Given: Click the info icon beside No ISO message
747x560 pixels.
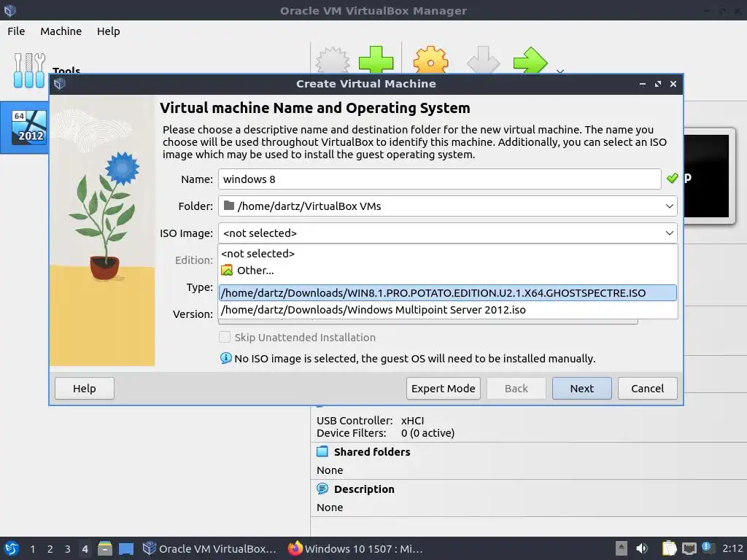Looking at the screenshot, I should [226, 358].
